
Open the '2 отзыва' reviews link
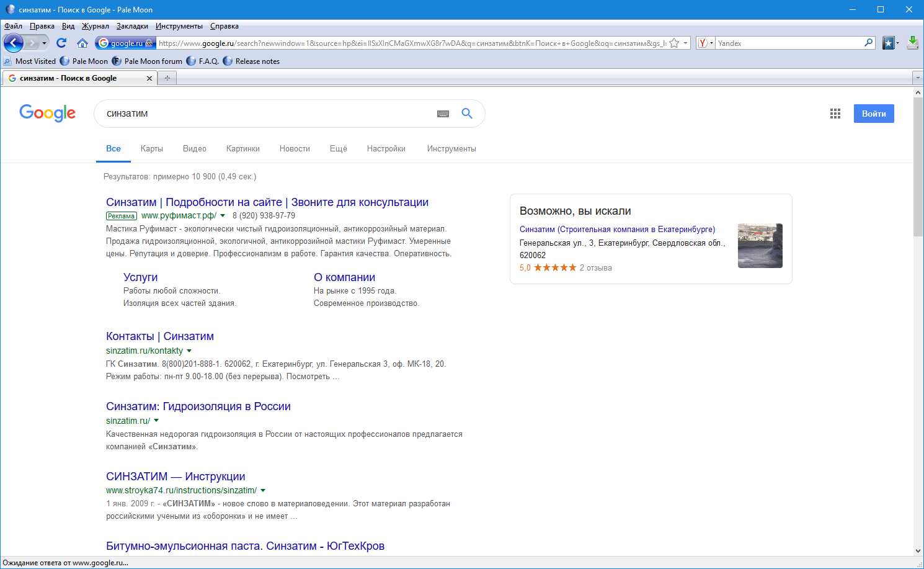point(596,268)
